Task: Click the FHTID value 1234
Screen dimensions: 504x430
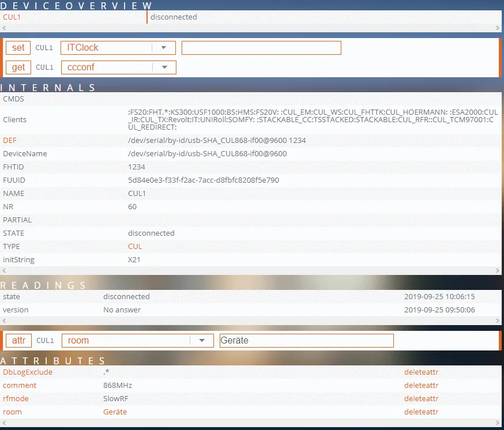Action: (x=137, y=167)
